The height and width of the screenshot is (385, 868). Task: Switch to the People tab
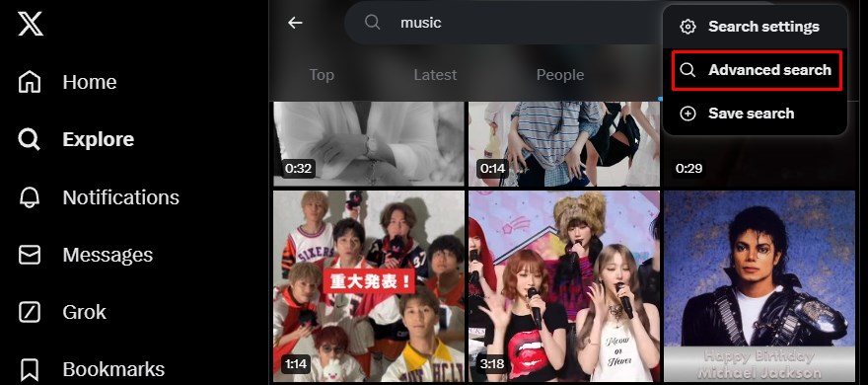[560, 75]
